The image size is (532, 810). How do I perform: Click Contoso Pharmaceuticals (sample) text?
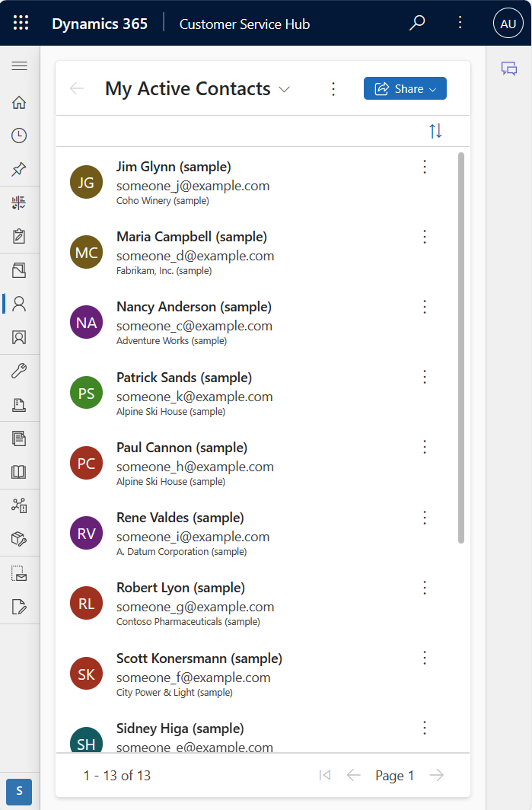pos(188,622)
